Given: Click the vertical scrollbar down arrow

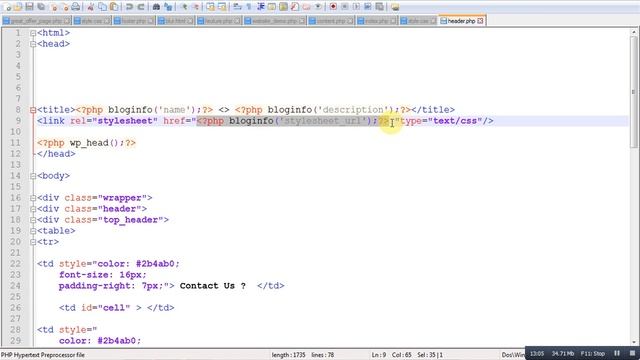Looking at the screenshot, I should coord(634,342).
